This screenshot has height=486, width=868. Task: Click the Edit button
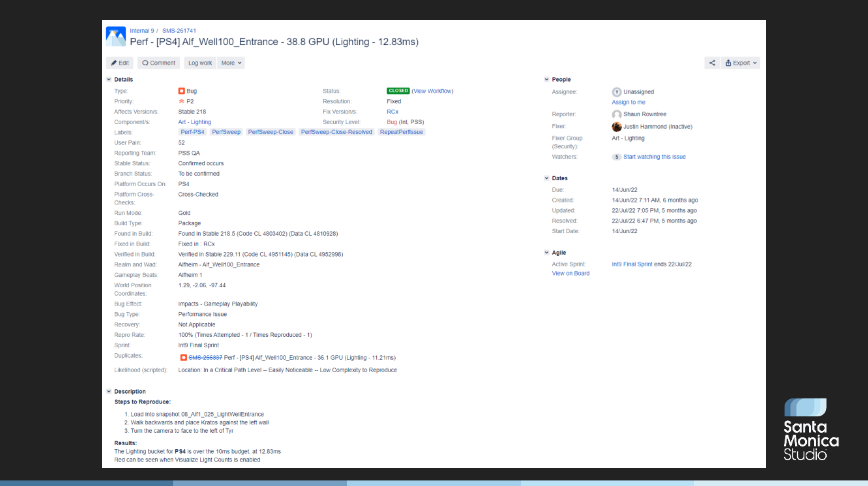120,63
